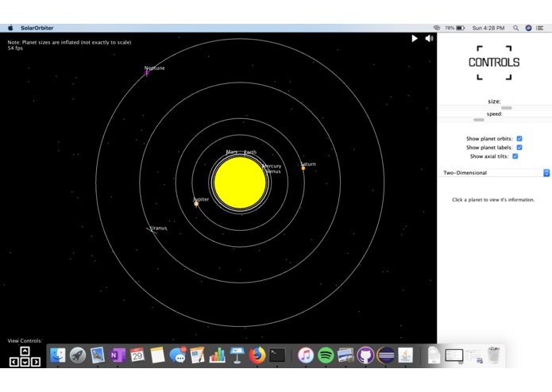Adjust the size slider handle
Image resolution: width=552 pixels, height=392 pixels.
point(507,108)
